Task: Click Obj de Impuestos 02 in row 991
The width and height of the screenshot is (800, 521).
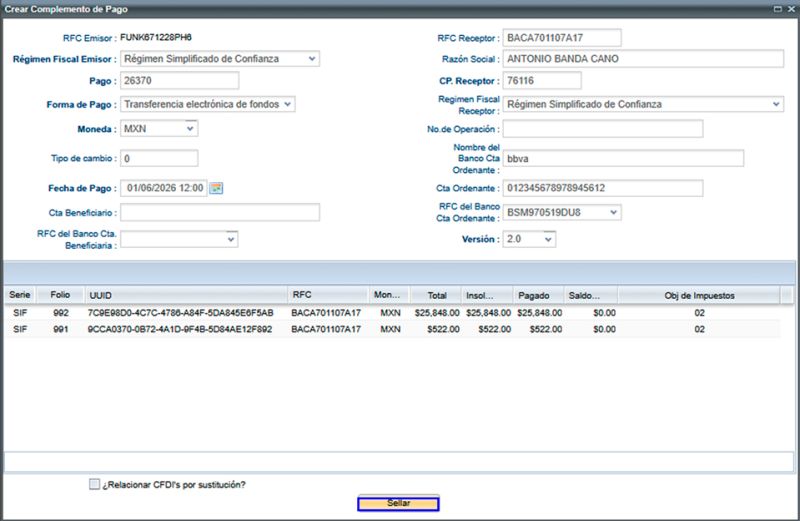Action: pos(699,330)
